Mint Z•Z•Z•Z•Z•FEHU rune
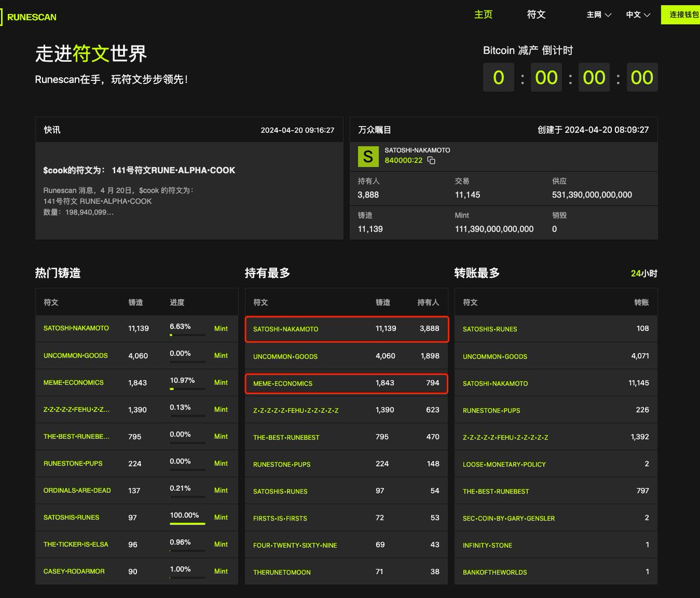Image resolution: width=700 pixels, height=598 pixels. tap(221, 410)
